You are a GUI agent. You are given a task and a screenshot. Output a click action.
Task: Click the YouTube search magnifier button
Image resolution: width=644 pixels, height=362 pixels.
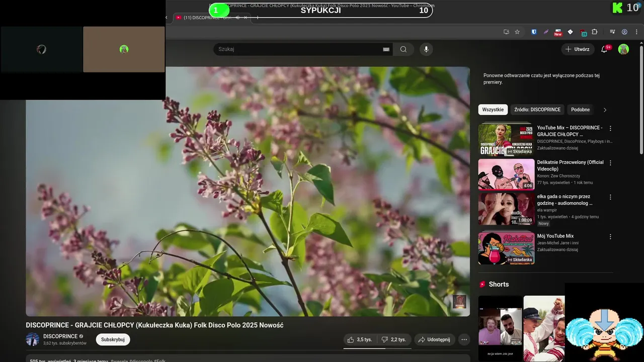click(404, 49)
